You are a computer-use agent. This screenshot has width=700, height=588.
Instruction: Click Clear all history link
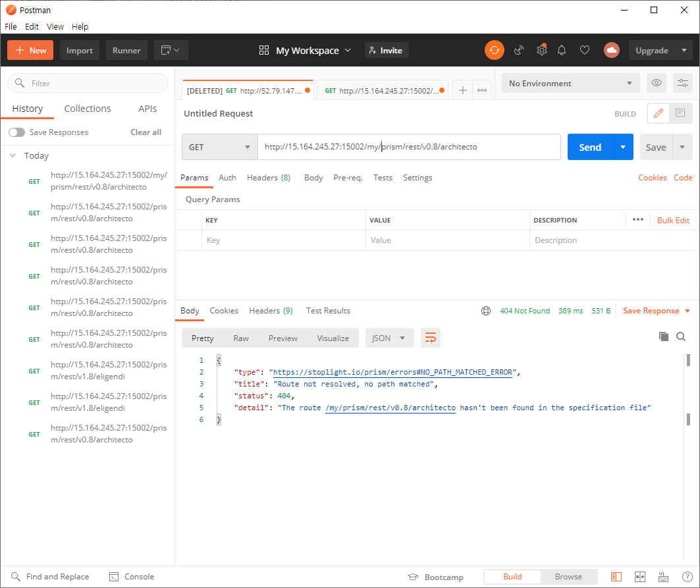point(146,132)
